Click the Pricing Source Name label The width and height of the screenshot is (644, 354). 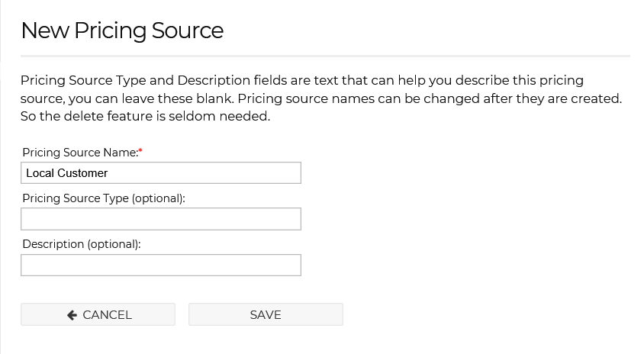(x=80, y=153)
